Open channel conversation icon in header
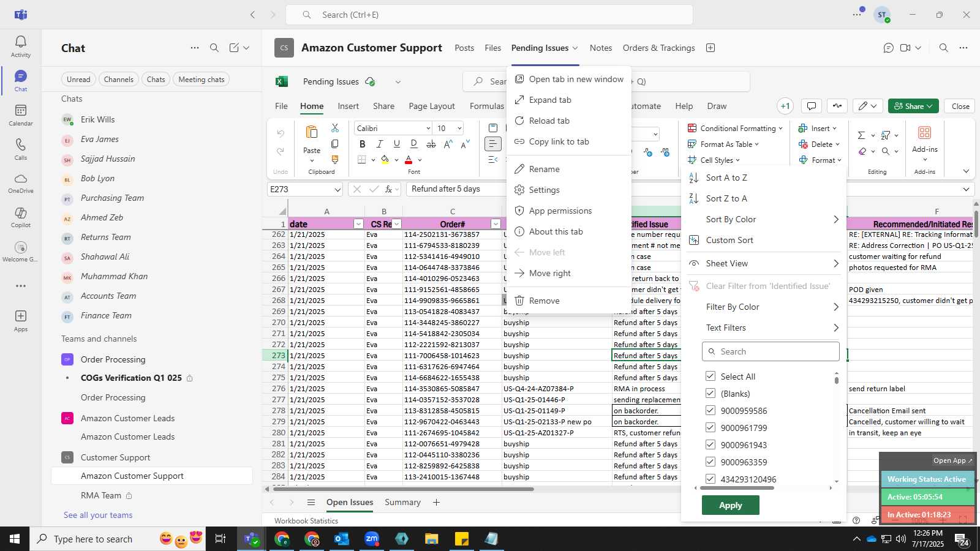The image size is (980, 551). click(x=888, y=48)
